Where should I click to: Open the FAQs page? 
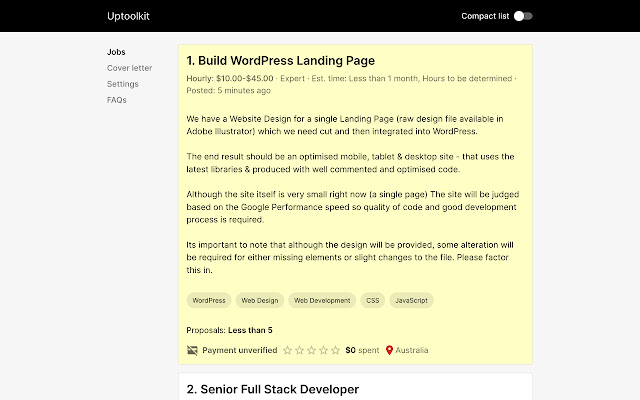[x=117, y=100]
